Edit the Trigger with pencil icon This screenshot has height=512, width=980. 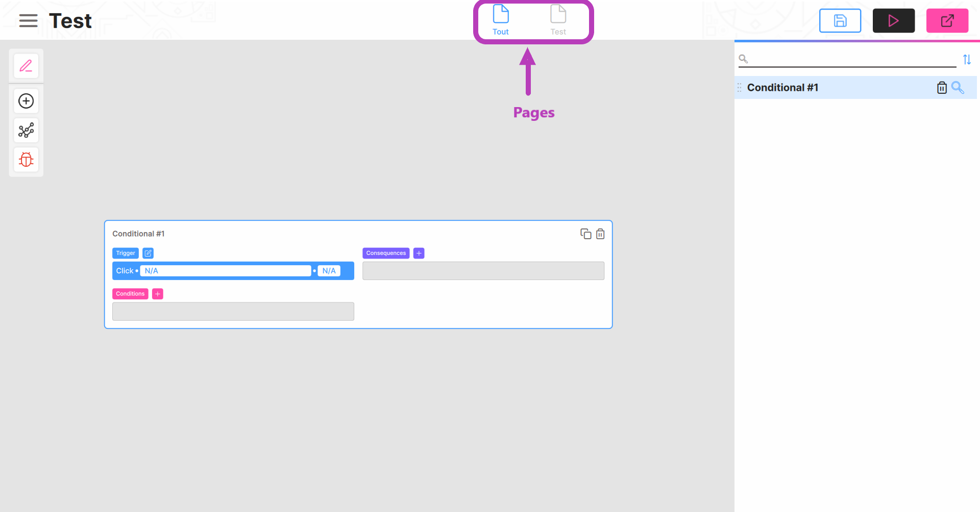148,253
